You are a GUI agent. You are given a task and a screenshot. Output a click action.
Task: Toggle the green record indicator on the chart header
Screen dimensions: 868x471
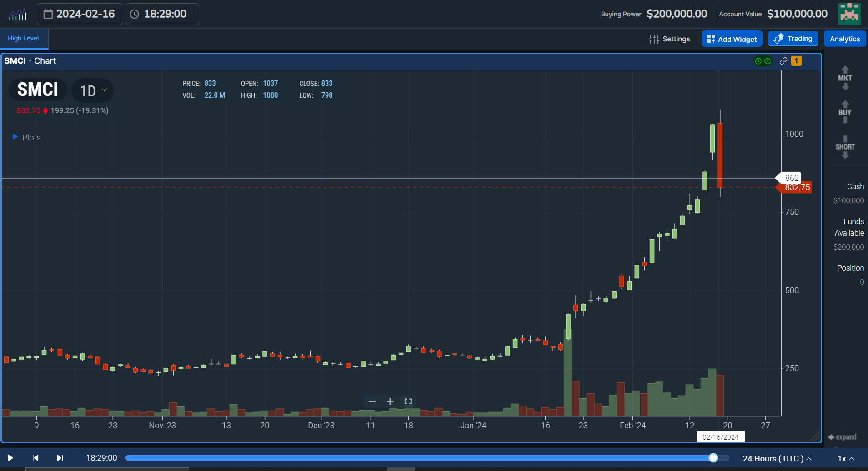click(x=757, y=61)
